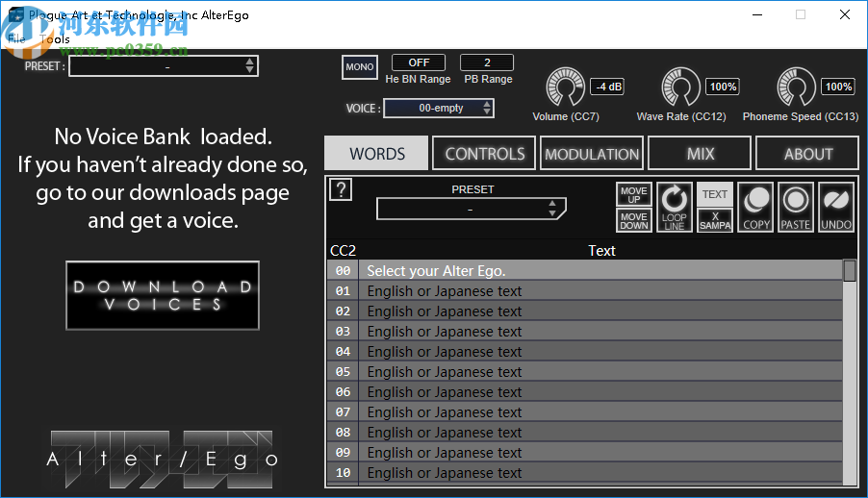The width and height of the screenshot is (868, 498).
Task: Open the Tools menu
Action: point(54,38)
